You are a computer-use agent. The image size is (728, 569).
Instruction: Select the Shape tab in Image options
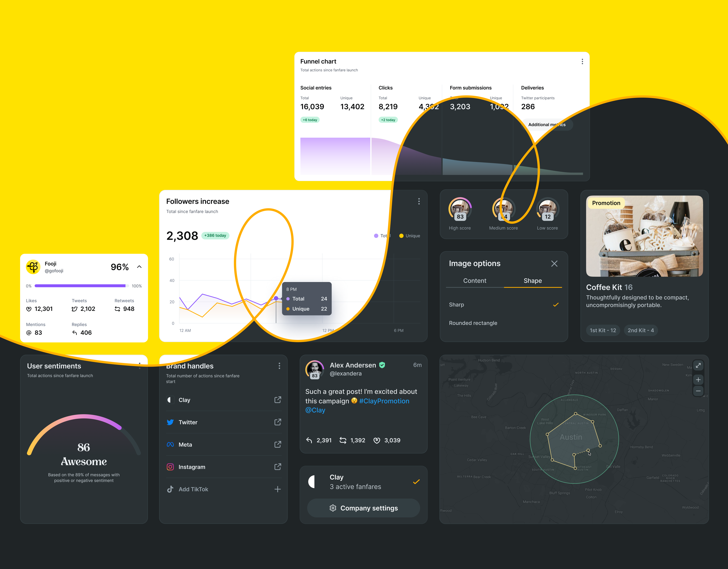pos(532,280)
